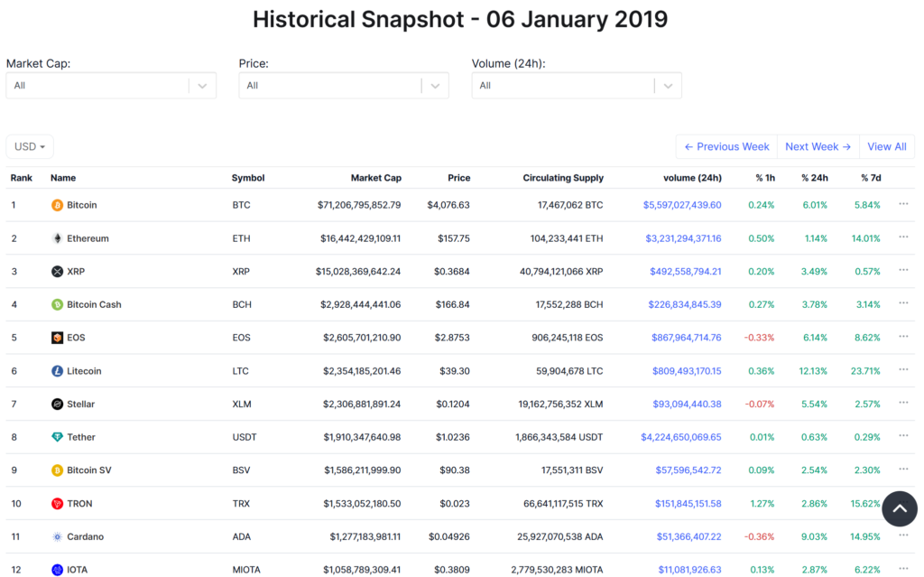Click Ethereum volume $3,231,294,371.16 link
Image resolution: width=924 pixels, height=577 pixels.
click(x=683, y=238)
